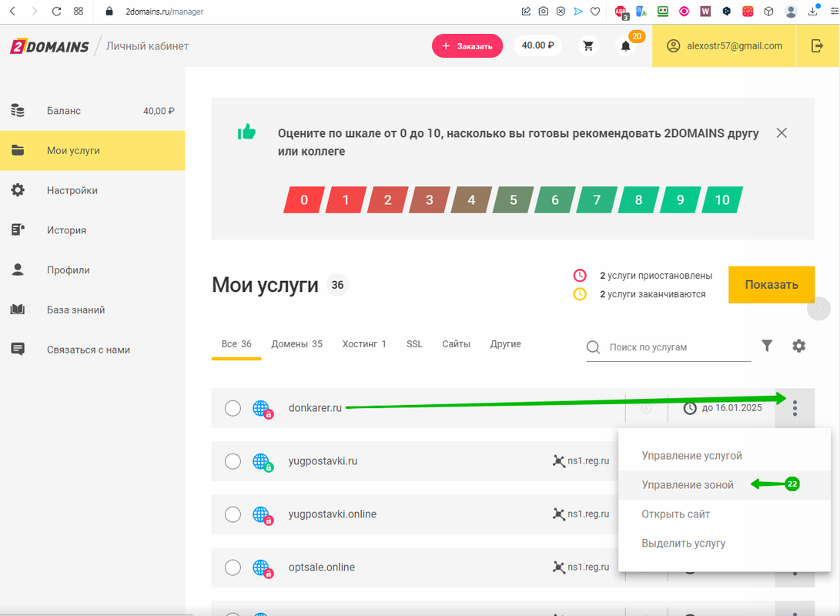
Task: Select the optsale.online row radio circle
Action: point(233,567)
